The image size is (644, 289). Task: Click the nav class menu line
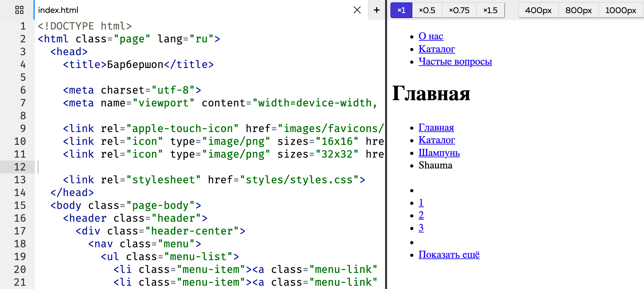(x=145, y=244)
